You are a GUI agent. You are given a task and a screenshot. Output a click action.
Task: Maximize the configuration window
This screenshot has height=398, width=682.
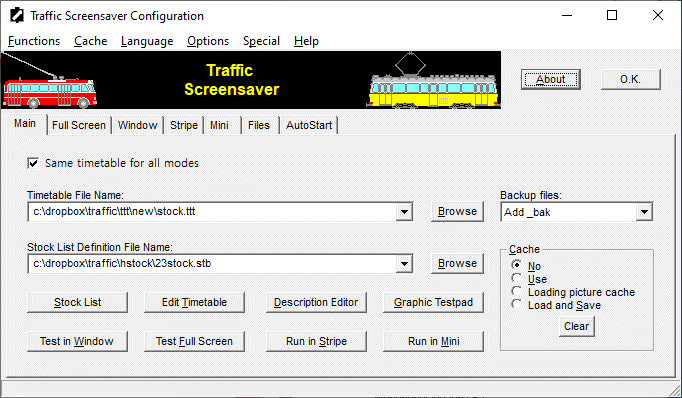pyautogui.click(x=612, y=16)
